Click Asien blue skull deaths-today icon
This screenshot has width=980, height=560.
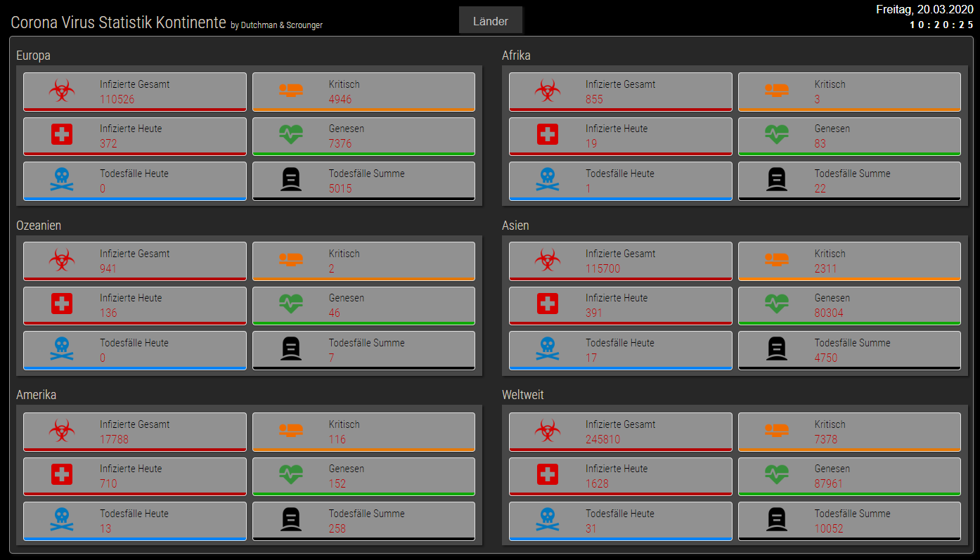(548, 348)
